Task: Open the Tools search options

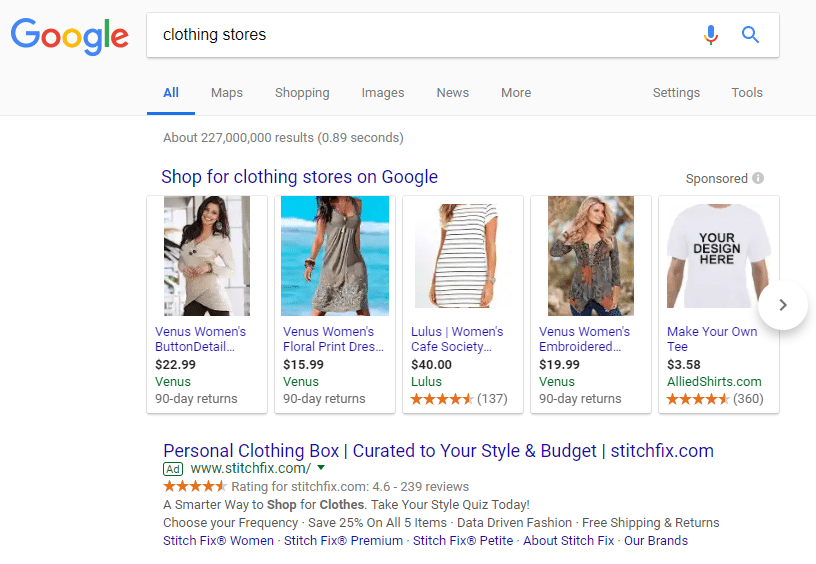Action: 747,92
